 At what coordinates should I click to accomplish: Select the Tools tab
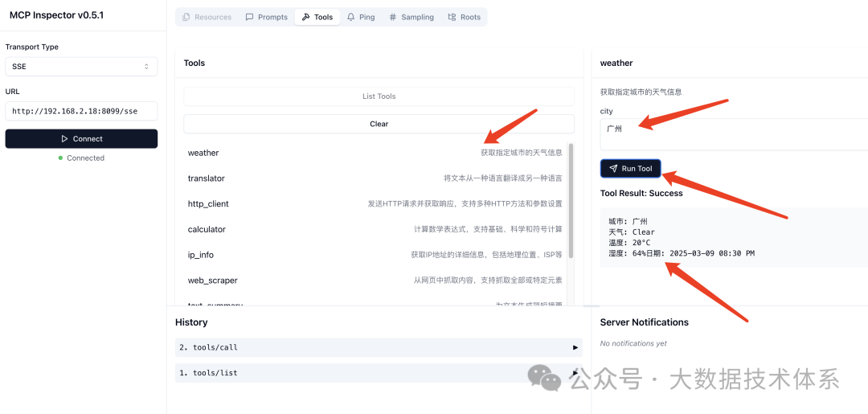tap(317, 17)
